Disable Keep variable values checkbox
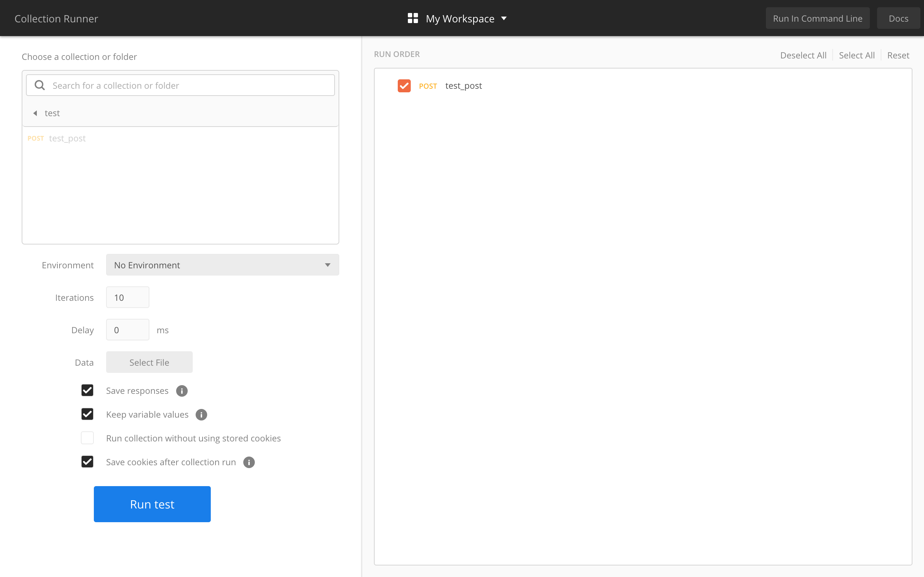Viewport: 924px width, 577px height. coord(87,414)
